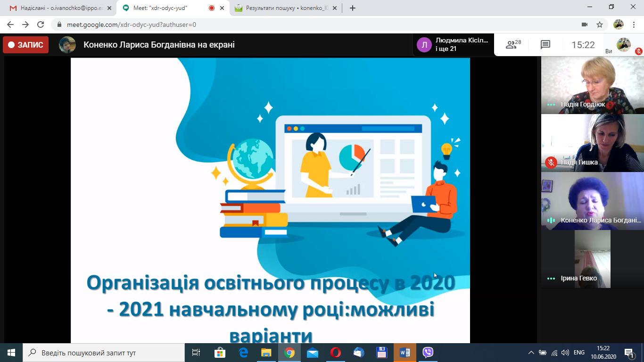Open Viber from the taskbar
644x362 pixels.
click(428, 353)
